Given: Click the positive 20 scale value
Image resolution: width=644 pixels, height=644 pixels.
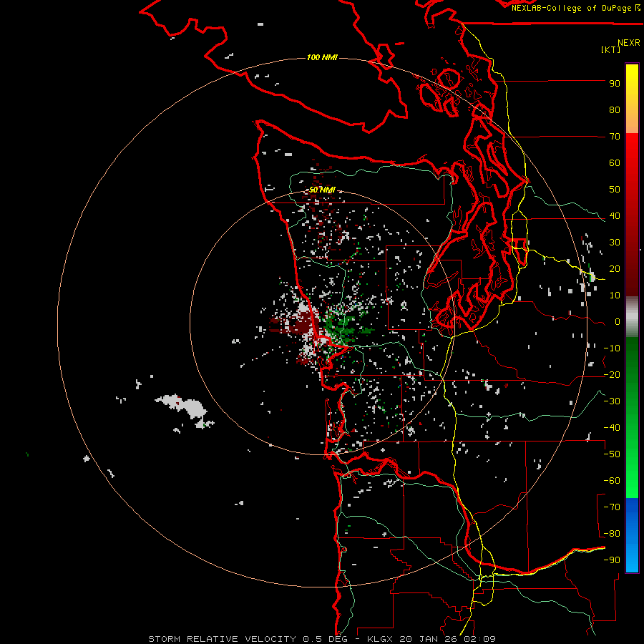Looking at the screenshot, I should [615, 269].
